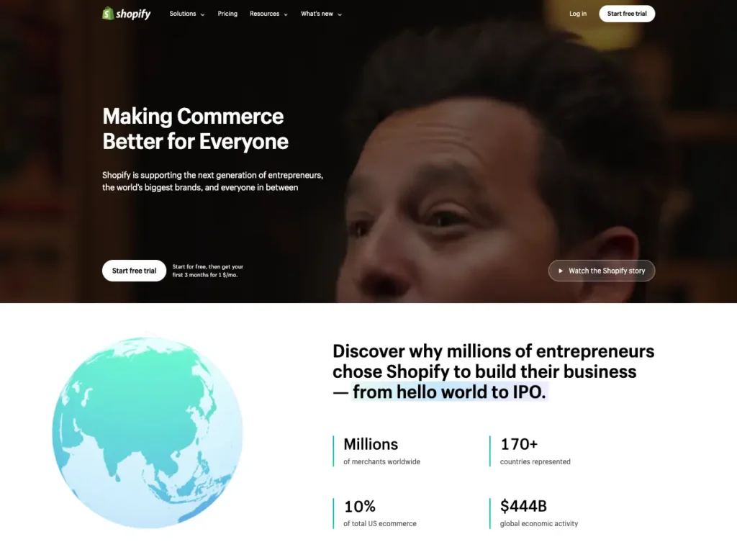Expand the Resources dropdown chevron

[x=286, y=14]
